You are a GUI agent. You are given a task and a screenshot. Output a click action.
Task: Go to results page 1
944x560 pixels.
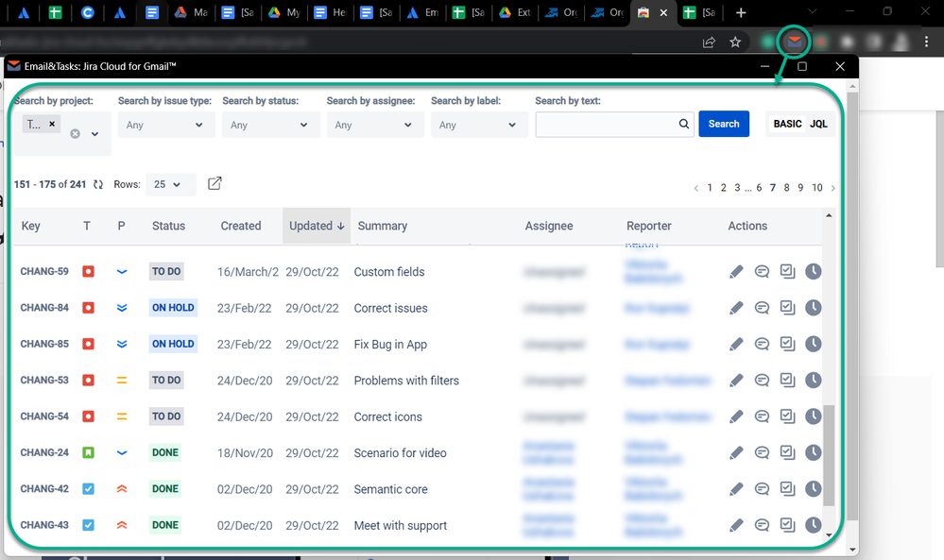710,188
